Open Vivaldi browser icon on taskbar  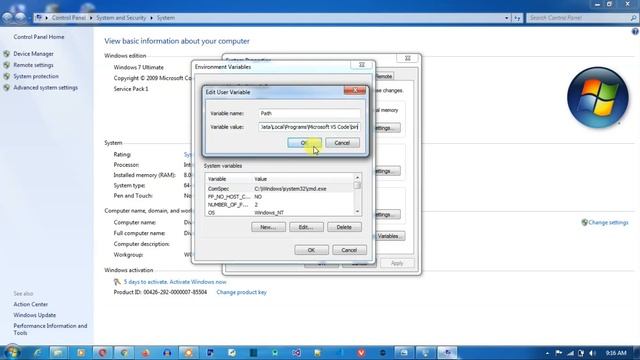(361, 353)
